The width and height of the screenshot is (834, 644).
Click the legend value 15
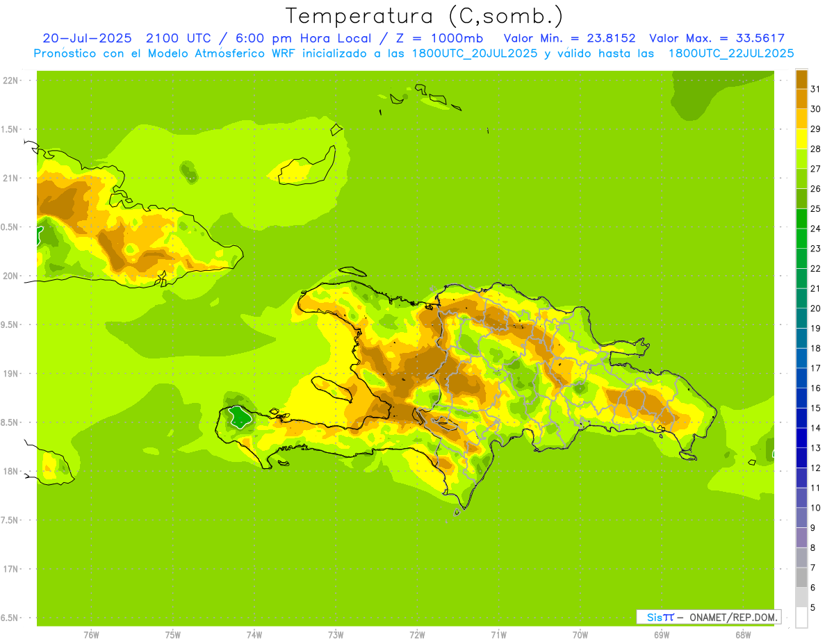pyautogui.click(x=815, y=408)
